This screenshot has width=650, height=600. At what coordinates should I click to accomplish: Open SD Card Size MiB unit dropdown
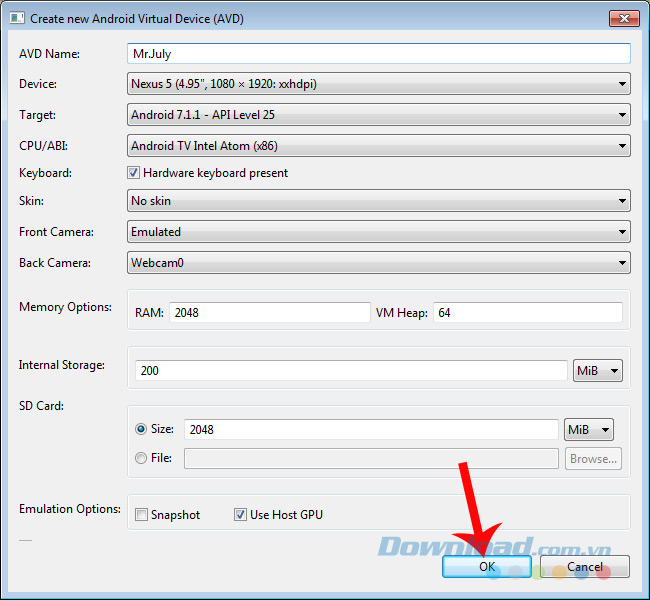(589, 429)
